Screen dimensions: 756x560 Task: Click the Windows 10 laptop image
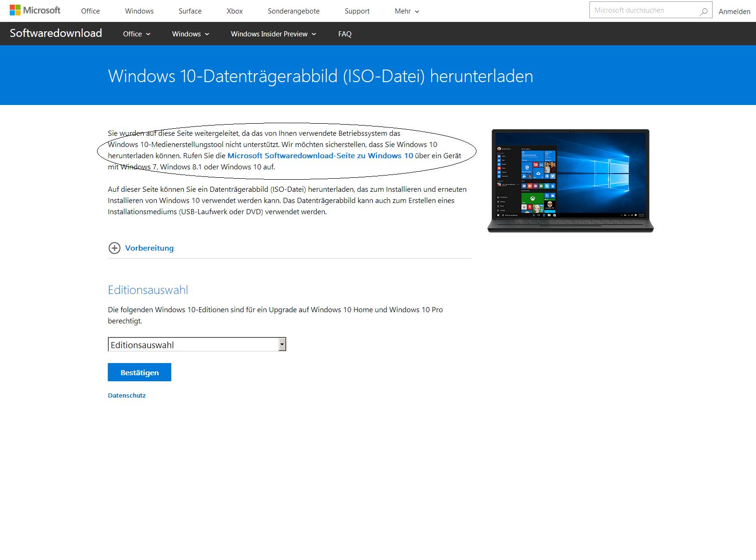(570, 181)
